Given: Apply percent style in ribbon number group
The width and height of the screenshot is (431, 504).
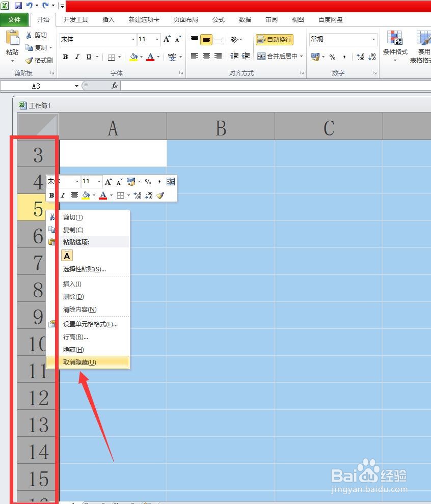Looking at the screenshot, I should [332, 57].
